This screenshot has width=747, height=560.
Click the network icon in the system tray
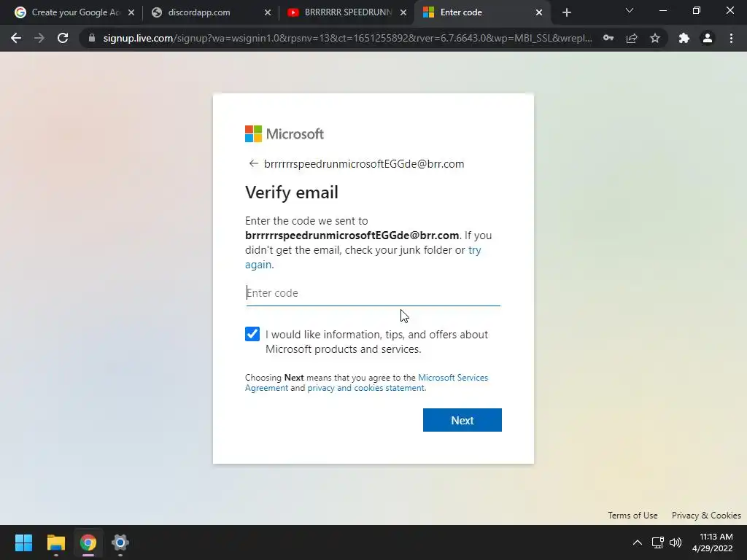pos(658,542)
